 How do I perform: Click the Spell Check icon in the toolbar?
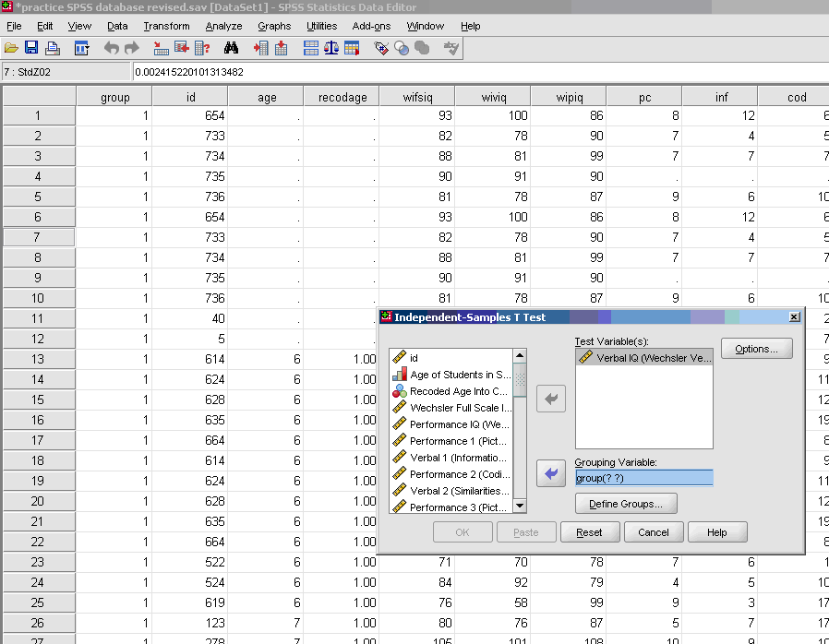[x=451, y=47]
